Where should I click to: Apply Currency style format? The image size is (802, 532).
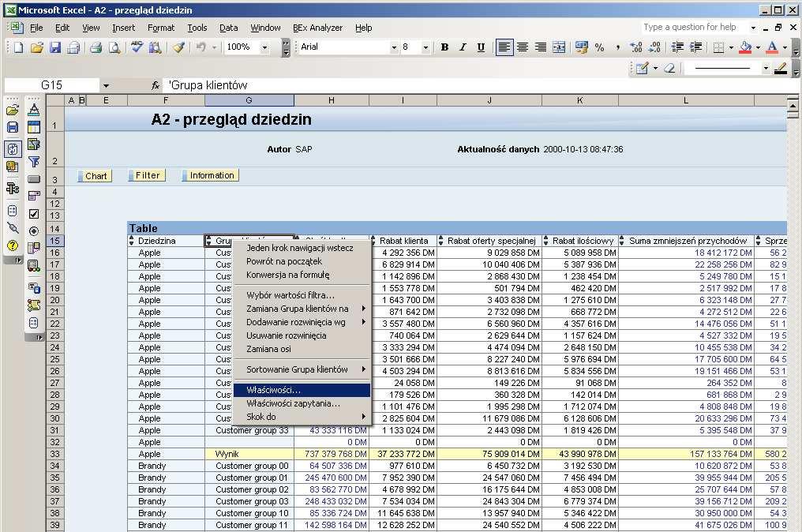pos(582,47)
